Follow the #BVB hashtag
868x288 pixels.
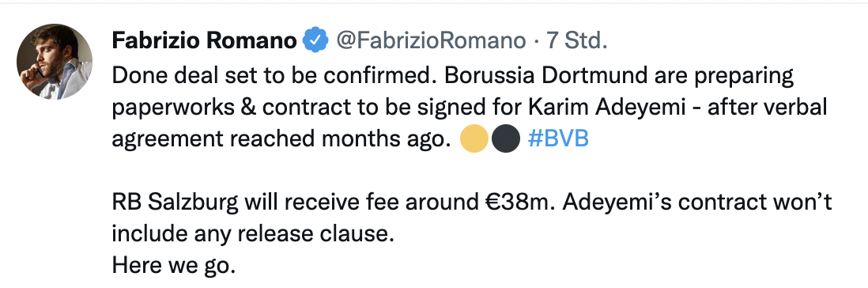[558, 138]
